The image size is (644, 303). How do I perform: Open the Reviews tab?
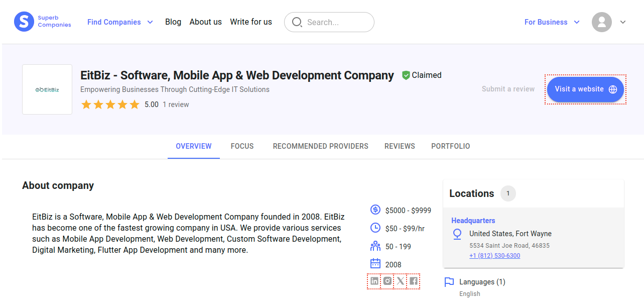[400, 146]
